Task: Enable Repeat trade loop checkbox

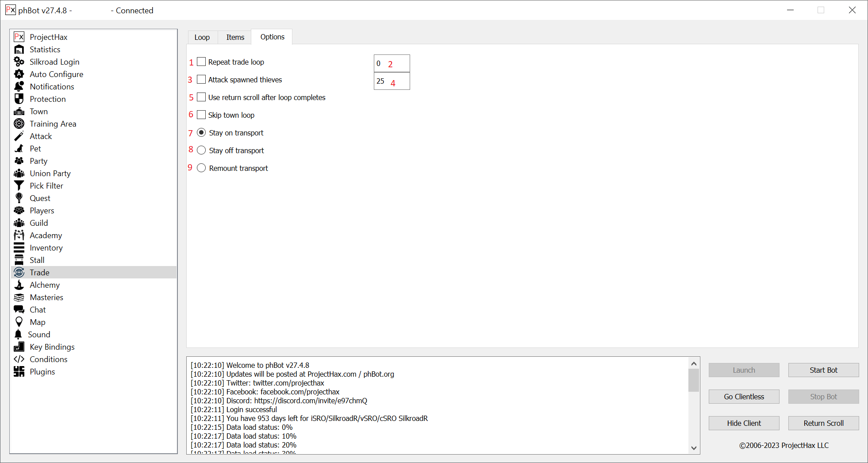Action: 201,62
